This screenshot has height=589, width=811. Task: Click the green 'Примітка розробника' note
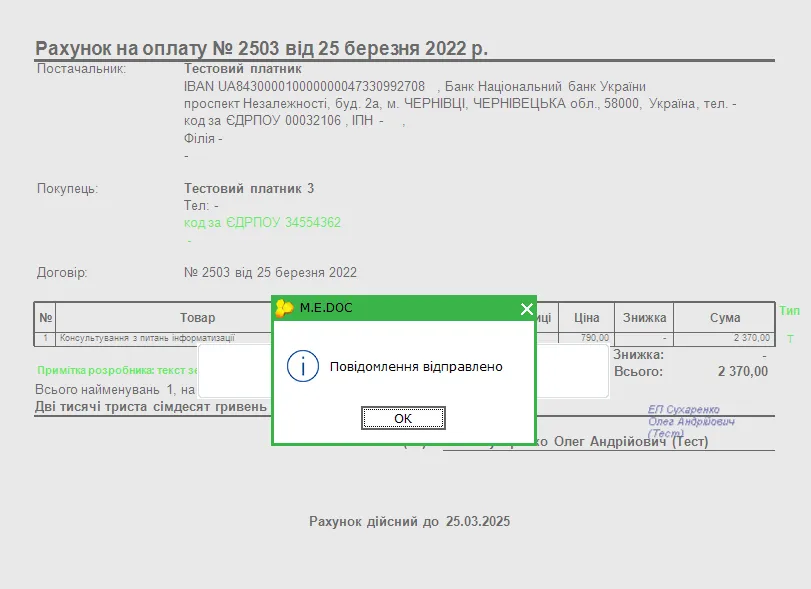117,370
